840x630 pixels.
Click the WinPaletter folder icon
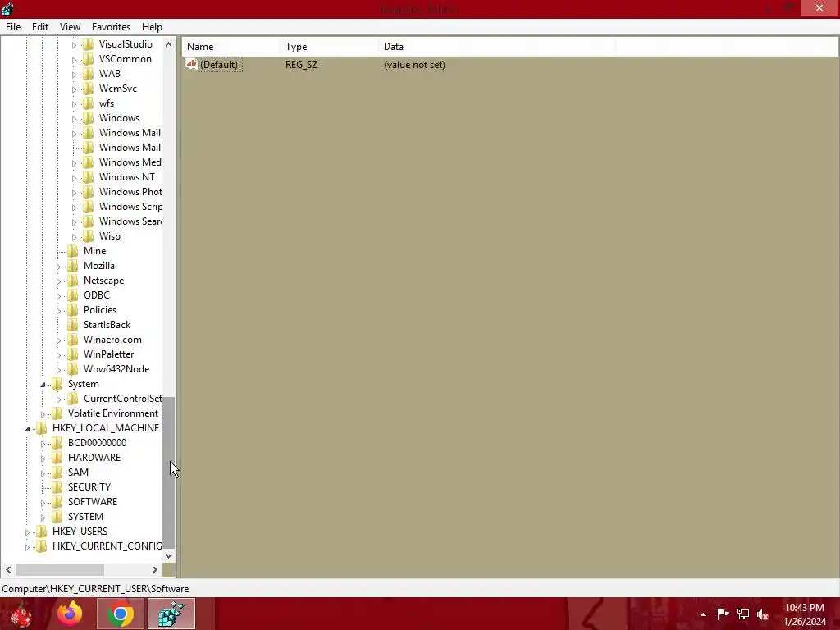[x=73, y=354]
